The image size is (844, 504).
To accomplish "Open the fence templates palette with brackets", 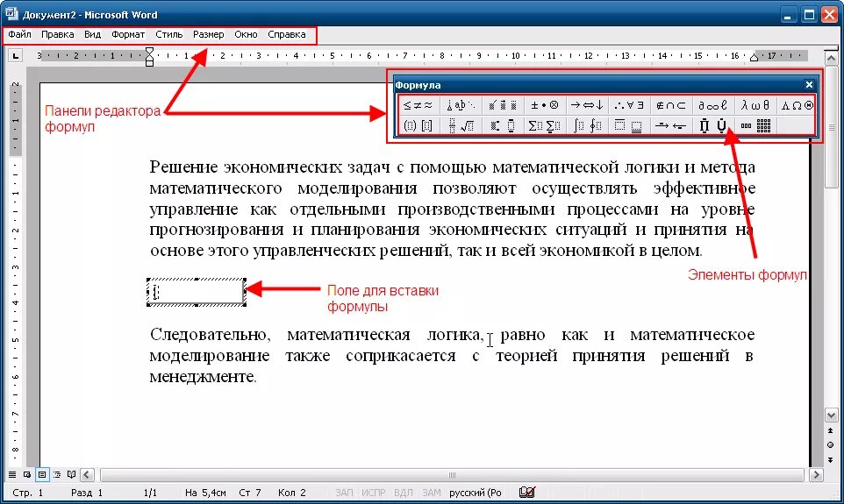I will tap(418, 126).
